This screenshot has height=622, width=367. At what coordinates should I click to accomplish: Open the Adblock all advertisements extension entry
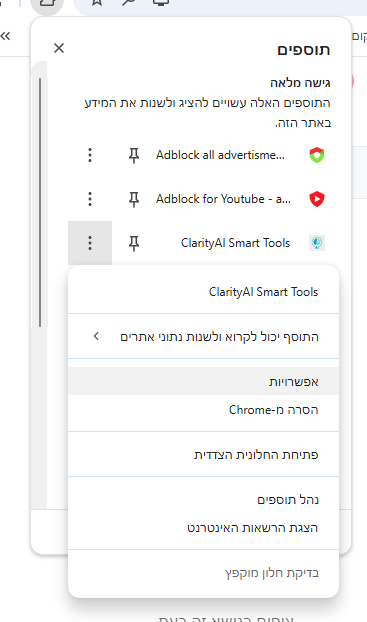click(220, 155)
